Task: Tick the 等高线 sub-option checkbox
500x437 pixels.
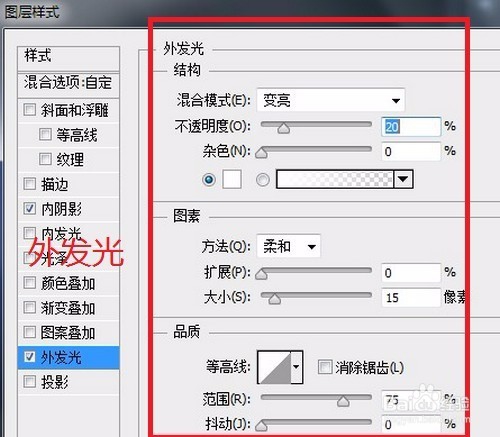Action: point(45,134)
